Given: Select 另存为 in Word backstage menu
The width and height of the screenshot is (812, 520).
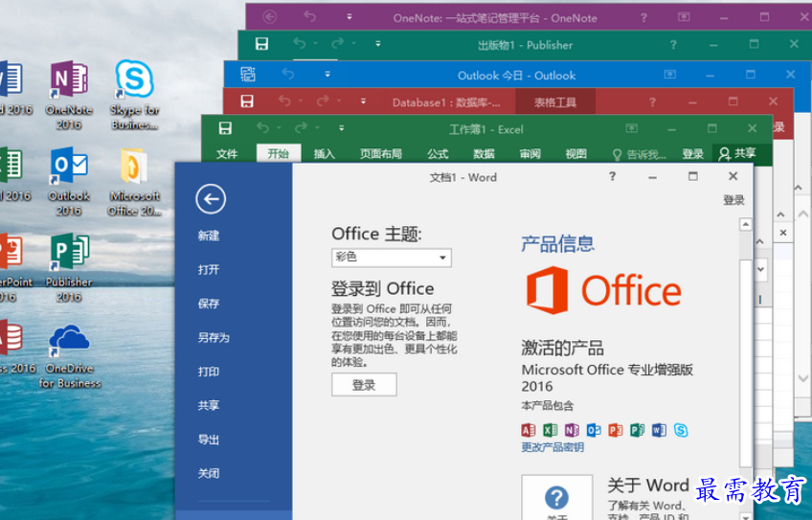Looking at the screenshot, I should pos(214,338).
